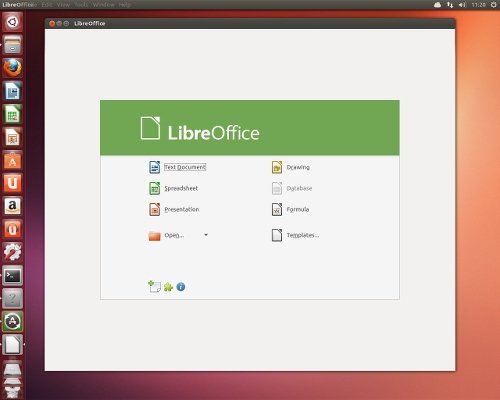Open the Help menu
This screenshot has width=500, height=400.
124,5
